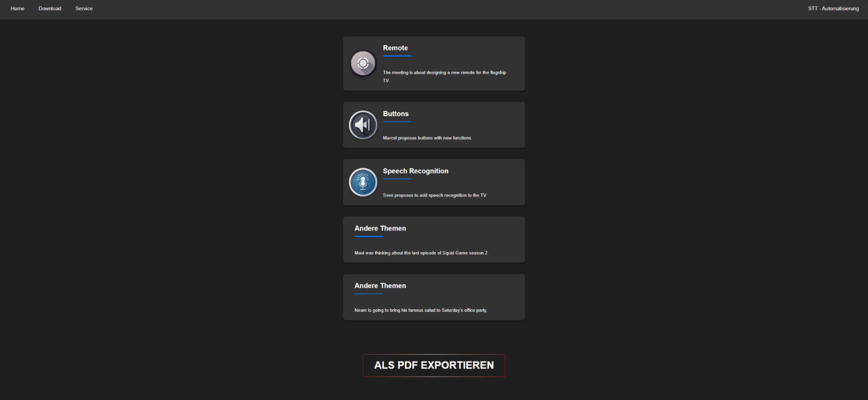868x400 pixels.
Task: Select the Speech Recognition card title
Action: (x=415, y=171)
